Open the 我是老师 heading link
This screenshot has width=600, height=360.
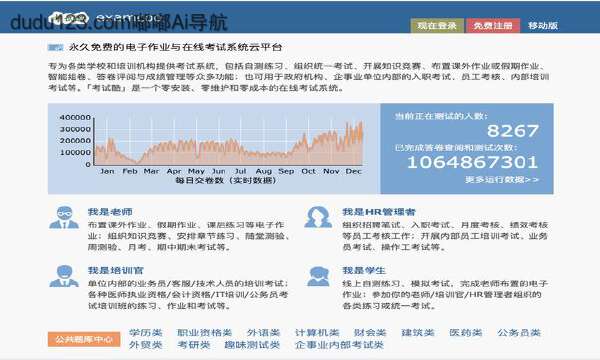click(x=110, y=212)
